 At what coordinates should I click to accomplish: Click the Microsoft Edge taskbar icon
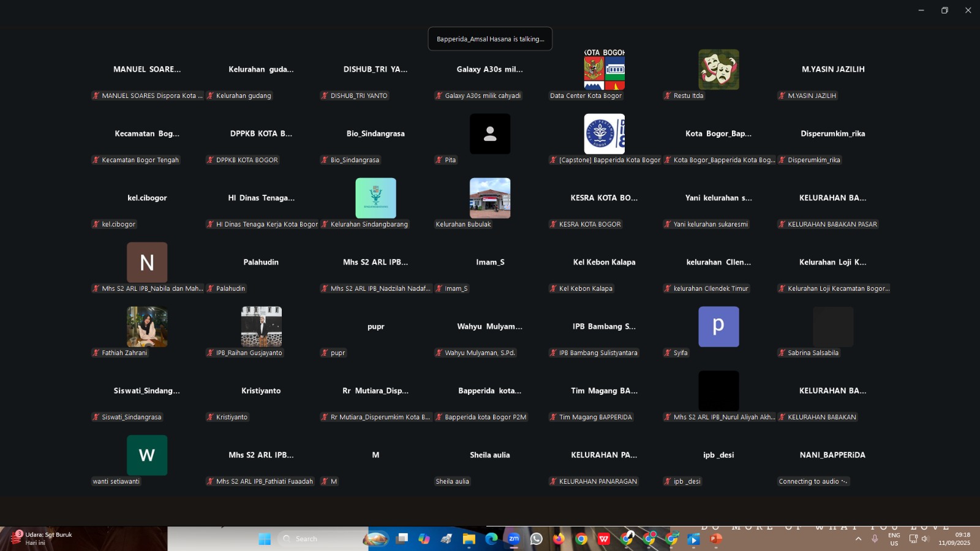tap(491, 539)
